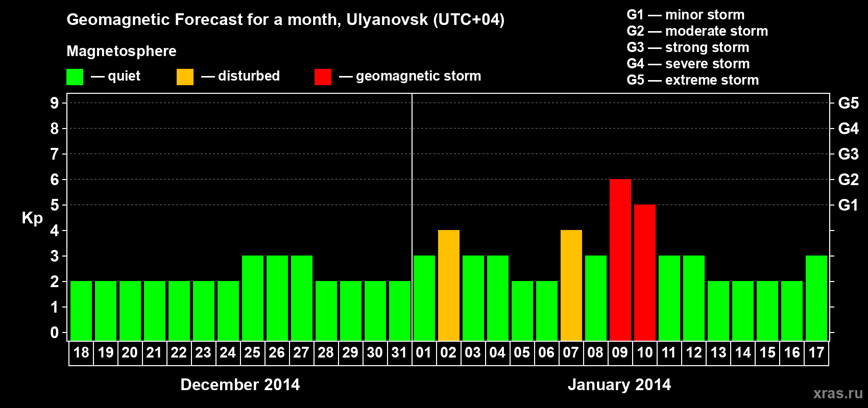Screen dimensions: 868x408
Task: Click the chart title Geomagnetic Forecast text
Action: tap(285, 20)
